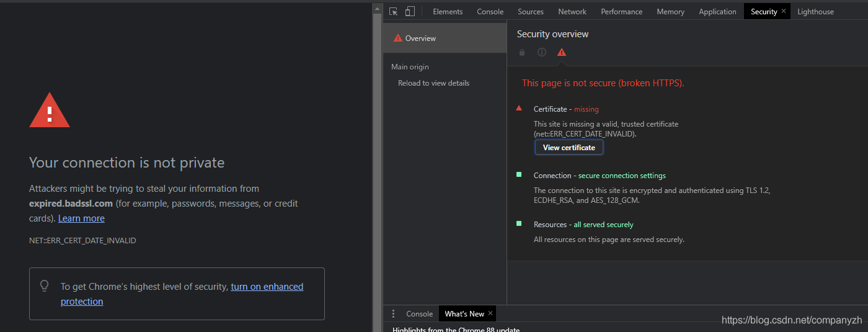Screen dimensions: 868x332
Task: Activate the inspect element picker icon
Action: (393, 11)
